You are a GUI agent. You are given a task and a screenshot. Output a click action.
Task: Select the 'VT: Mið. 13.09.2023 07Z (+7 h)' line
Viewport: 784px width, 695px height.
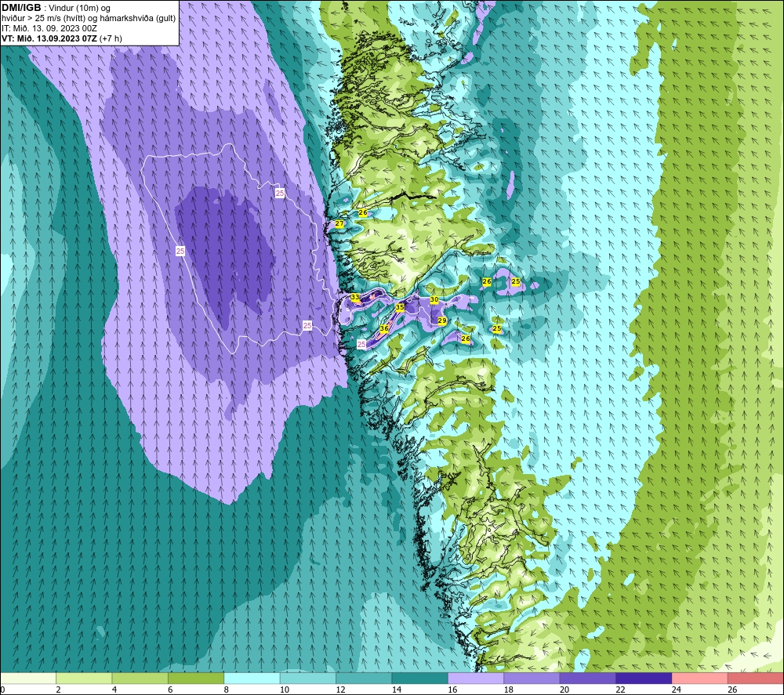tap(61, 38)
